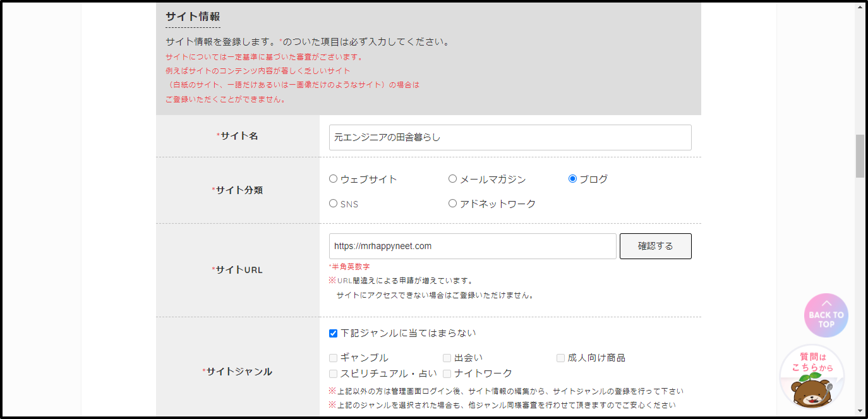Choose the アドネットワーク radio option
This screenshot has width=868, height=419.
pos(452,203)
